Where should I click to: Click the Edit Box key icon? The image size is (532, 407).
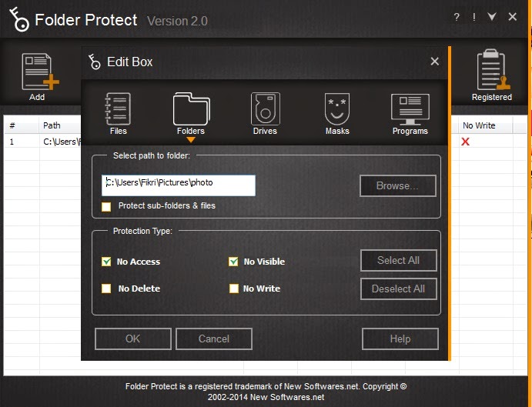(x=95, y=62)
